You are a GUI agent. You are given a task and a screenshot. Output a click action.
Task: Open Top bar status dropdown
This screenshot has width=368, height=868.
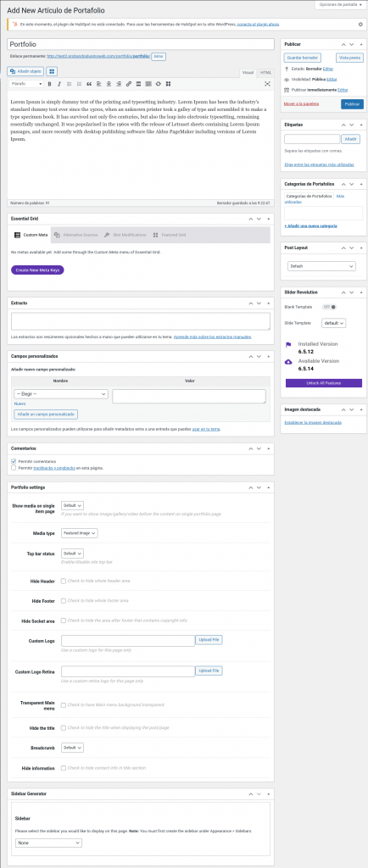point(72,553)
